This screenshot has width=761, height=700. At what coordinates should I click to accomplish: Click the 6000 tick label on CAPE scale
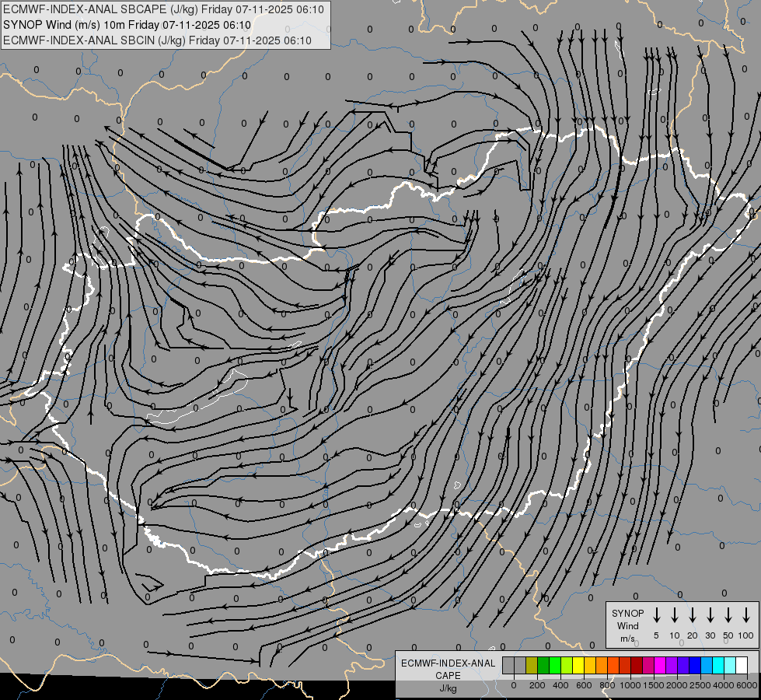[747, 685]
